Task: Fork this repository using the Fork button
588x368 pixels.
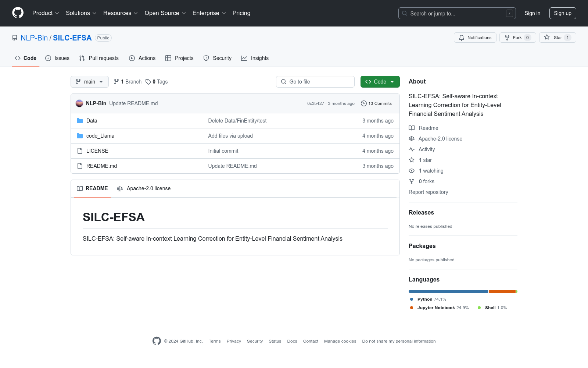Action: click(517, 38)
